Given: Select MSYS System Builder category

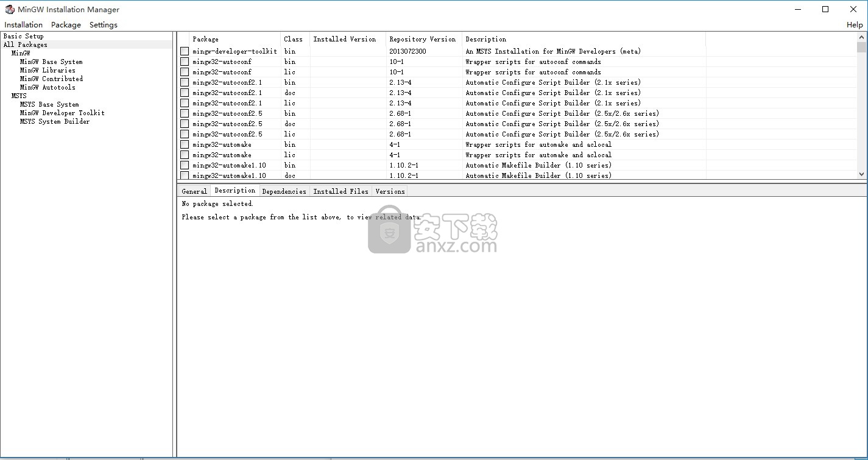Looking at the screenshot, I should [x=55, y=121].
